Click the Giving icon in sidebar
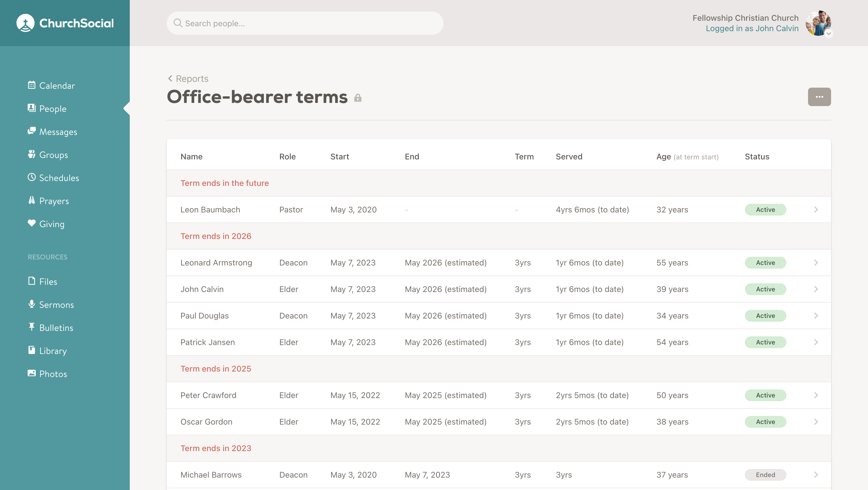 (31, 224)
